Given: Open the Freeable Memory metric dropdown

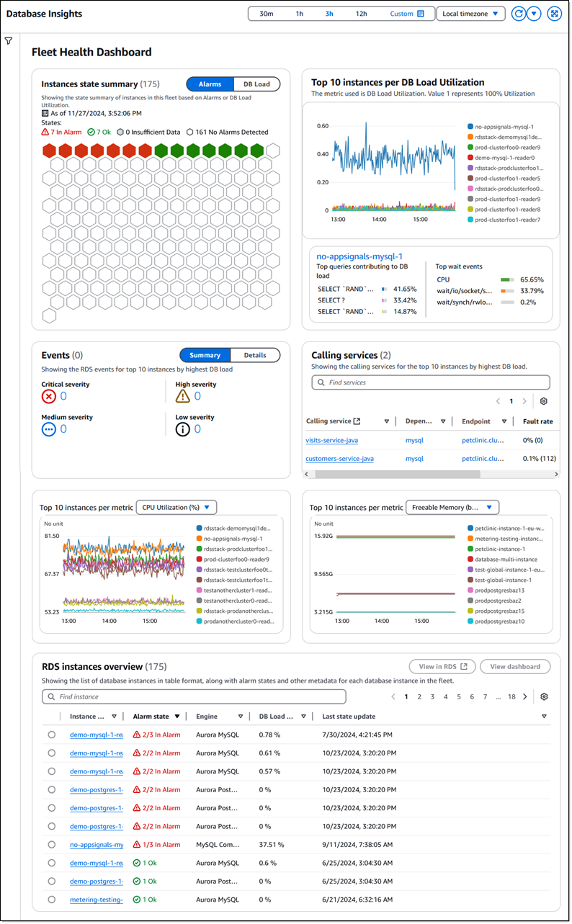Looking at the screenshot, I should (x=452, y=507).
